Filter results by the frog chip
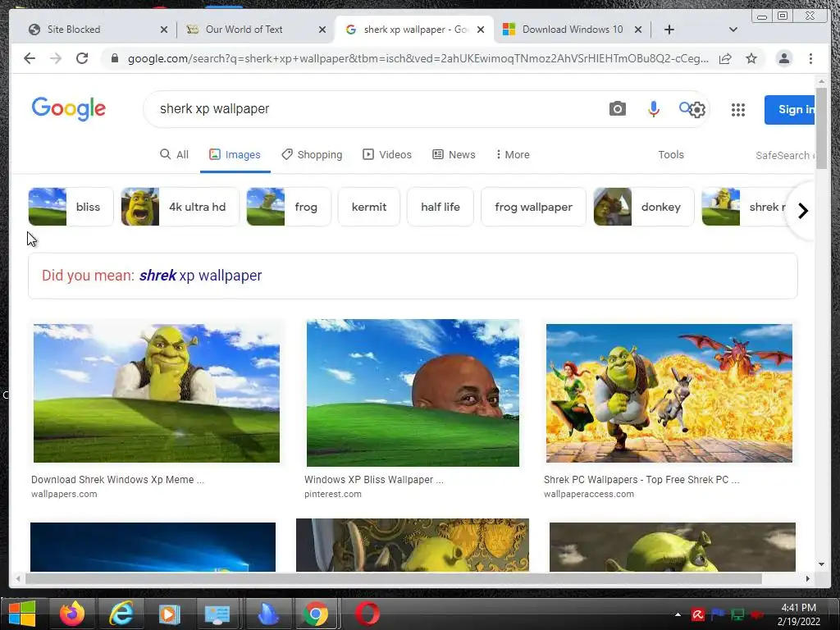 coord(289,207)
